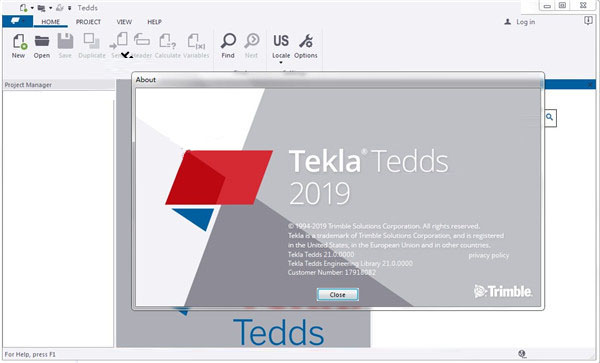The image size is (600, 363).
Task: Click the restore window button
Action: 562,5
